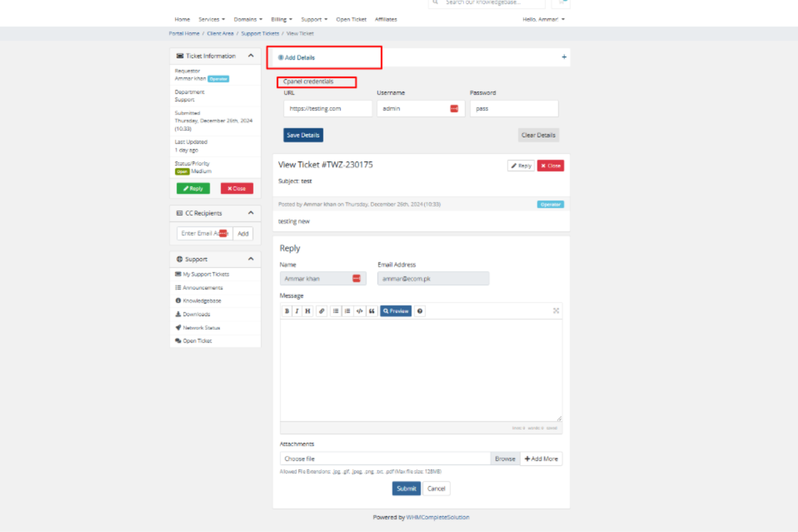Image resolution: width=798 pixels, height=532 pixels.
Task: Collapse the Ticket Information panel
Action: (x=251, y=55)
